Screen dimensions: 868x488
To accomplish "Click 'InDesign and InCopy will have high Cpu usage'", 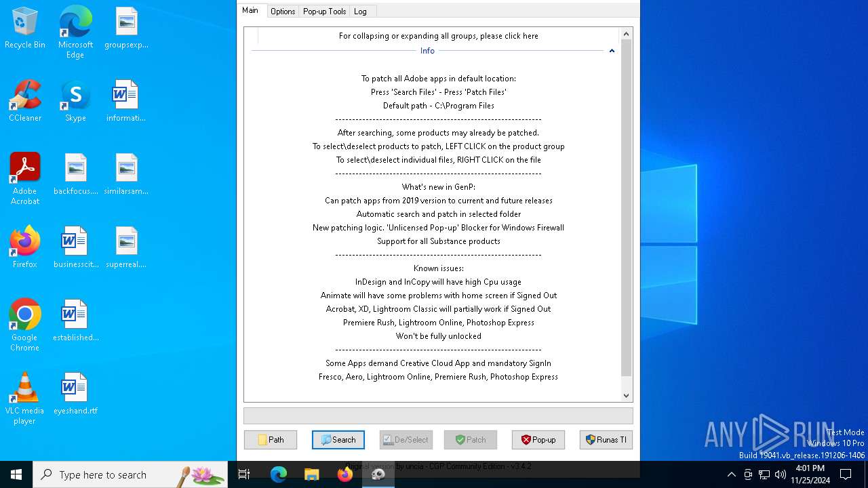I will pyautogui.click(x=438, y=282).
